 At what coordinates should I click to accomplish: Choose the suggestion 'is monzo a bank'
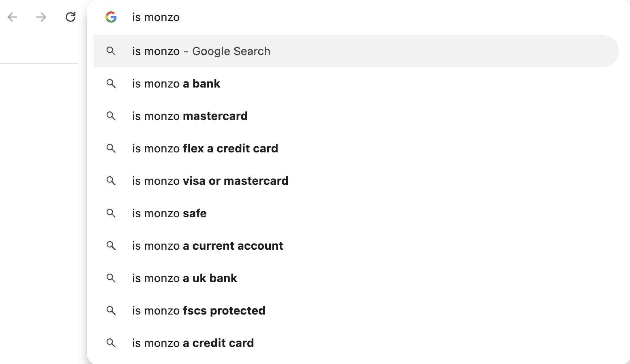176,84
